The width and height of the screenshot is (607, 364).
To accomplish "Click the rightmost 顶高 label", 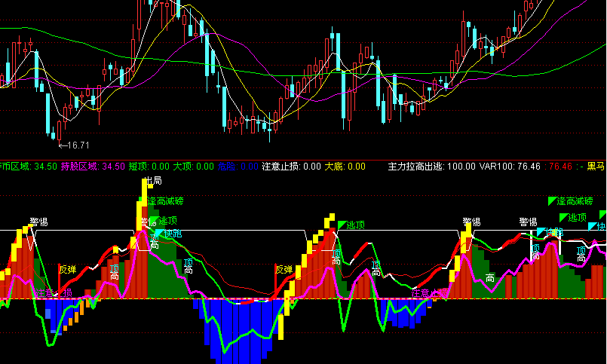I will pos(581,255).
